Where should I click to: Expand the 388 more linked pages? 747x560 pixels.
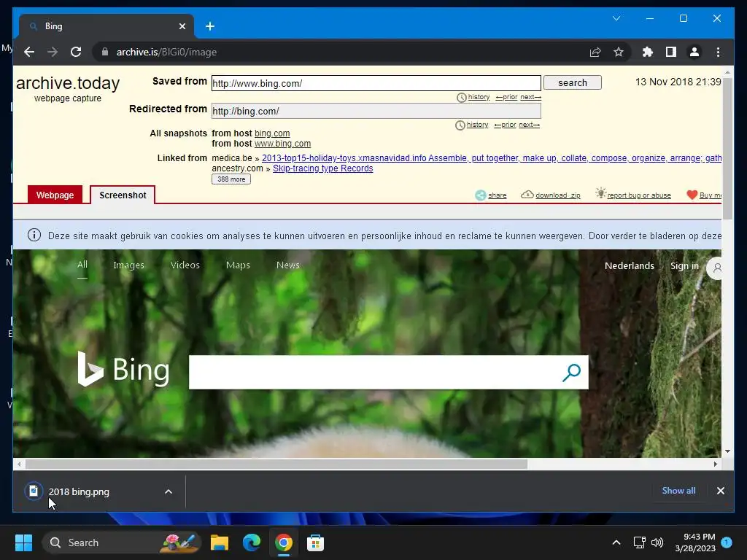click(x=231, y=179)
